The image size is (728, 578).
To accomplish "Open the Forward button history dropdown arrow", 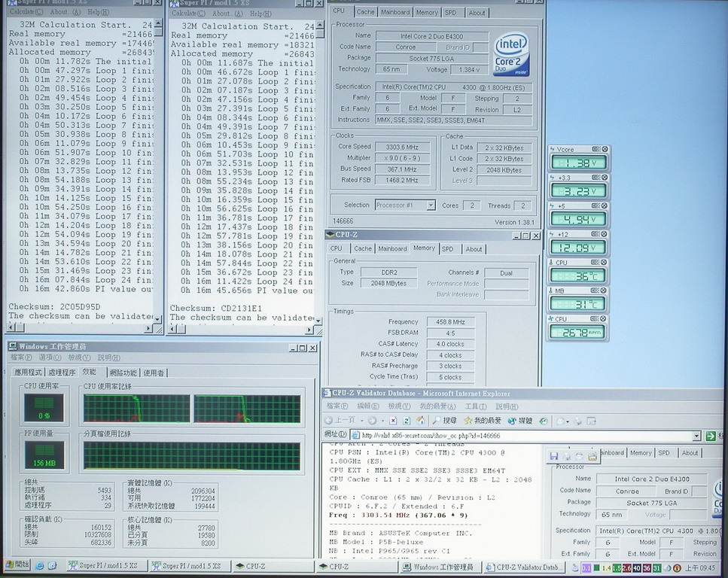I will click(x=382, y=421).
